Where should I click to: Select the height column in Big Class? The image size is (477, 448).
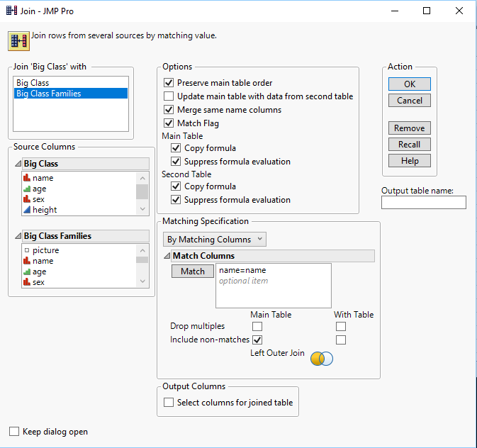(44, 210)
